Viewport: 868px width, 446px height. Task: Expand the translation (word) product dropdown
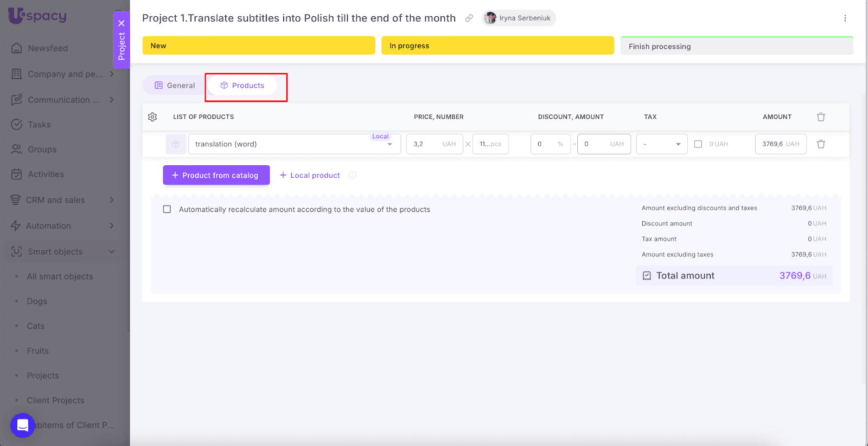pos(390,145)
